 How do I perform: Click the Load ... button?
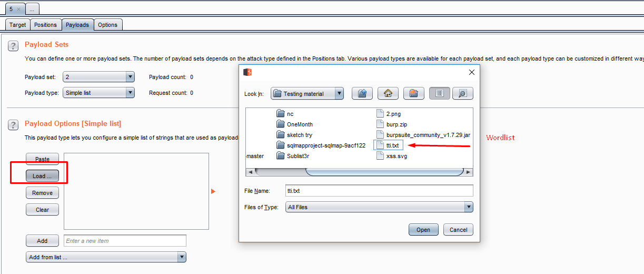(42, 176)
